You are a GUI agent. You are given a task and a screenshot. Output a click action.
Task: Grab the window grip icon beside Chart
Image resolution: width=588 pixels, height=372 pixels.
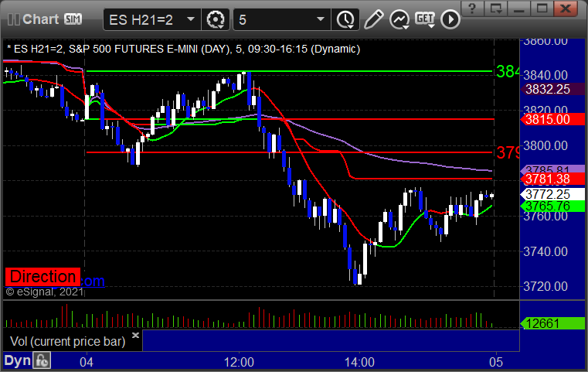click(x=13, y=19)
